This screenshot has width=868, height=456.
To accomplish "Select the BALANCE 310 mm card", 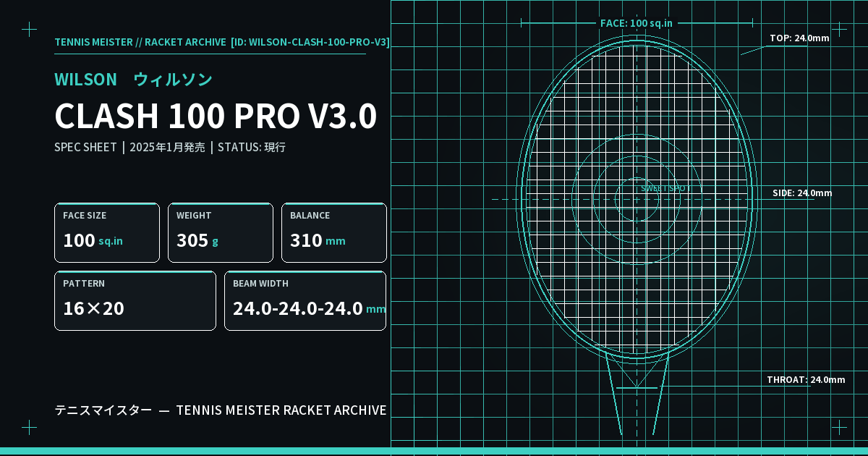I will click(x=334, y=232).
